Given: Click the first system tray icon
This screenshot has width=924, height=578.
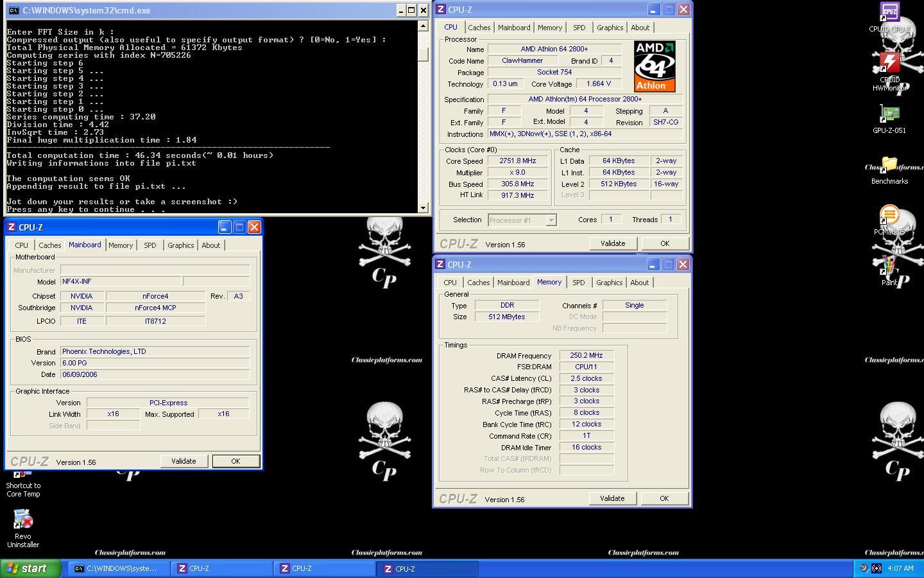Looking at the screenshot, I should point(864,568).
